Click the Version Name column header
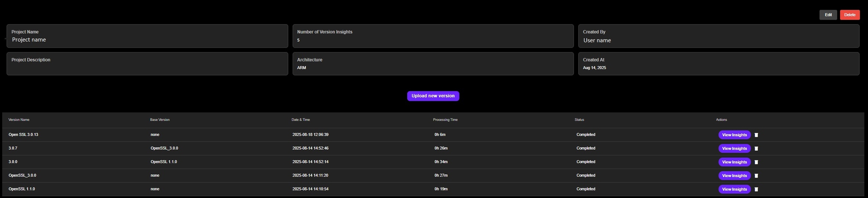This screenshot has width=868, height=198. [19, 120]
